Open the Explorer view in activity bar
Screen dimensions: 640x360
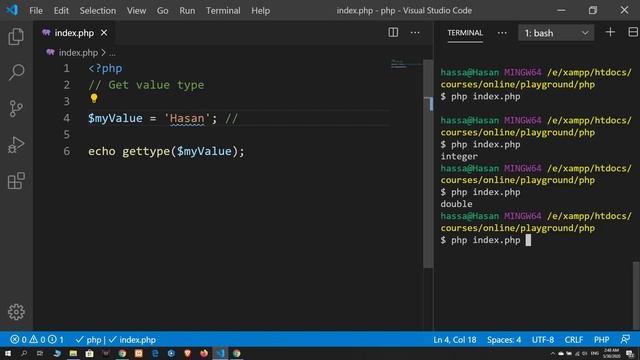16,37
